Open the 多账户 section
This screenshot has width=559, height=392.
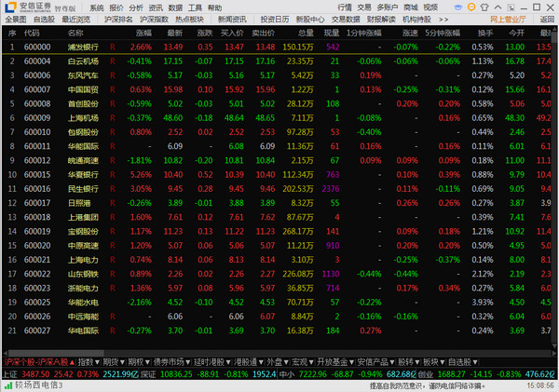point(388,7)
